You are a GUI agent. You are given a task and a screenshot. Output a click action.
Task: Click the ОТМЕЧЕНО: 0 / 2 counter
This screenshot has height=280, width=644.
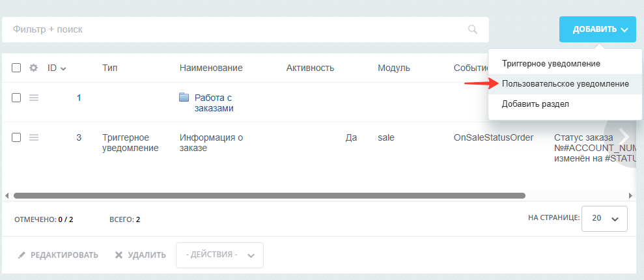click(44, 219)
